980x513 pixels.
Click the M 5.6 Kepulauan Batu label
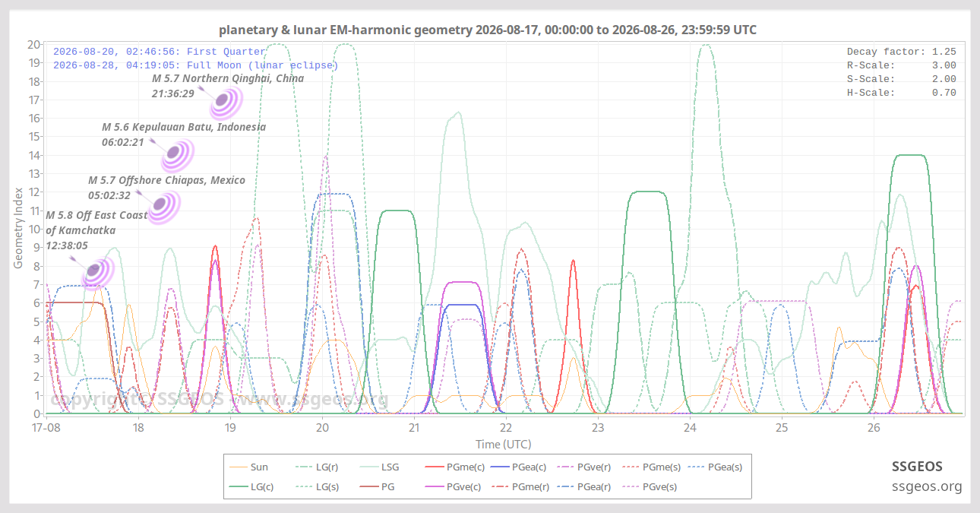pyautogui.click(x=184, y=127)
